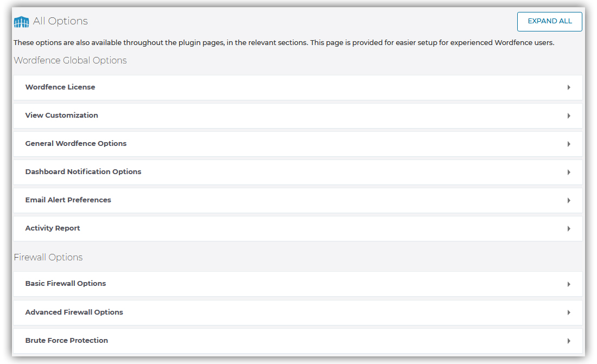Open the View Customization section title
597x364 pixels.
[62, 116]
